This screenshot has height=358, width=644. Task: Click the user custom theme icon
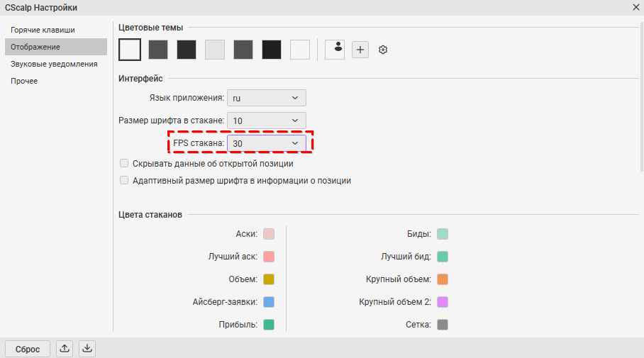pyautogui.click(x=335, y=50)
